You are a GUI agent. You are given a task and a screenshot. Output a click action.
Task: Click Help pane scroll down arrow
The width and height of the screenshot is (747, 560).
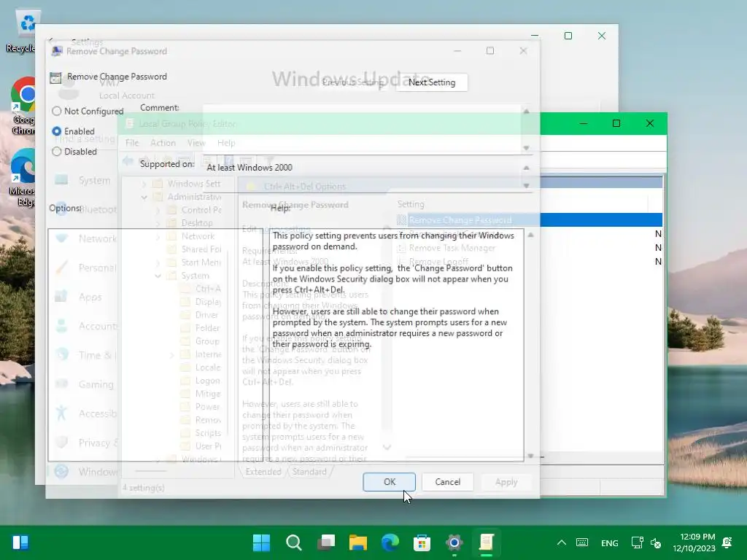pos(531,456)
